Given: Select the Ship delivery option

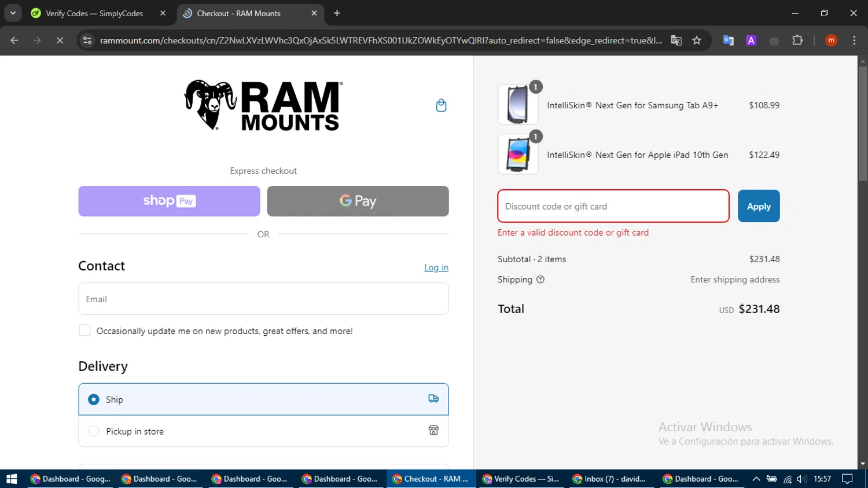Looking at the screenshot, I should pos(263,399).
